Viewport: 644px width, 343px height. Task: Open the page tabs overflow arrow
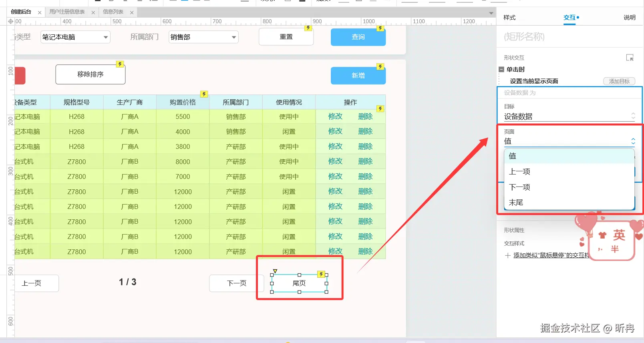coord(491,13)
